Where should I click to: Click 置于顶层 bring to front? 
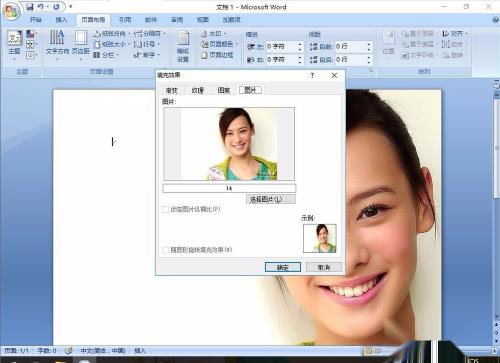tap(419, 34)
